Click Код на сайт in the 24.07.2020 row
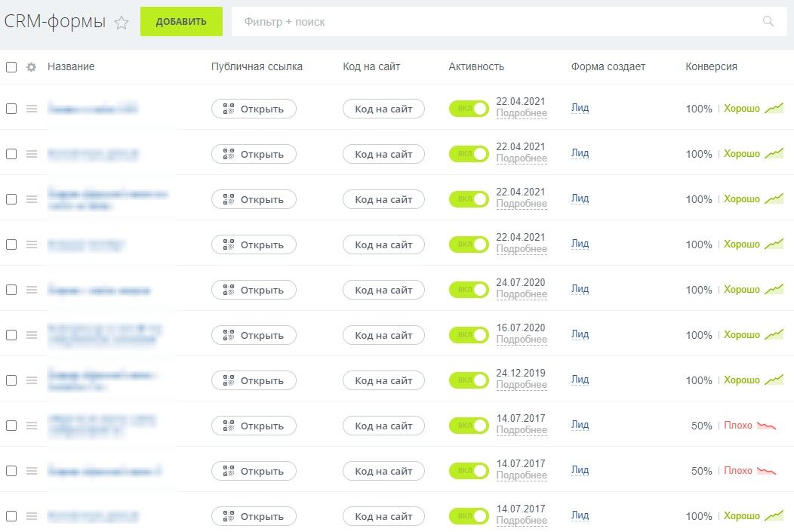This screenshot has height=532, width=794. click(383, 290)
